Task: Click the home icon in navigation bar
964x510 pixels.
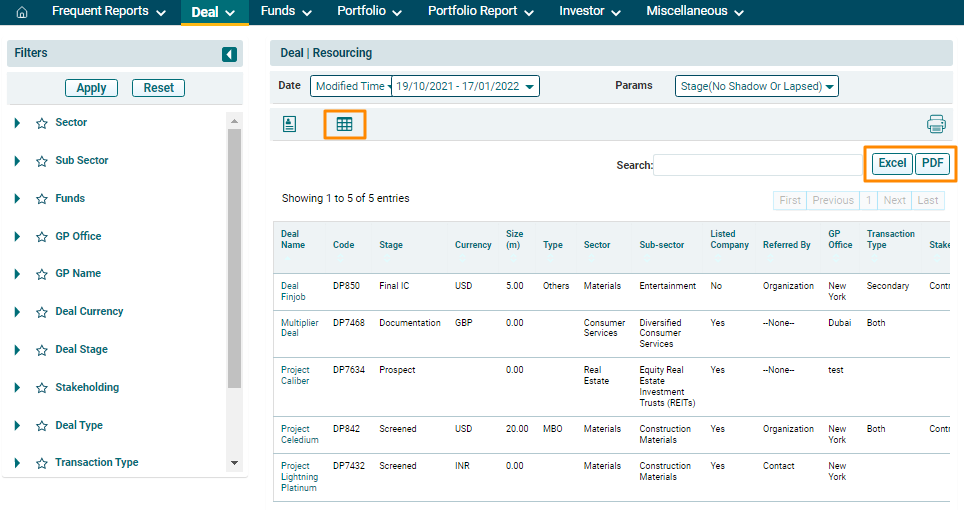Action: pos(22,12)
